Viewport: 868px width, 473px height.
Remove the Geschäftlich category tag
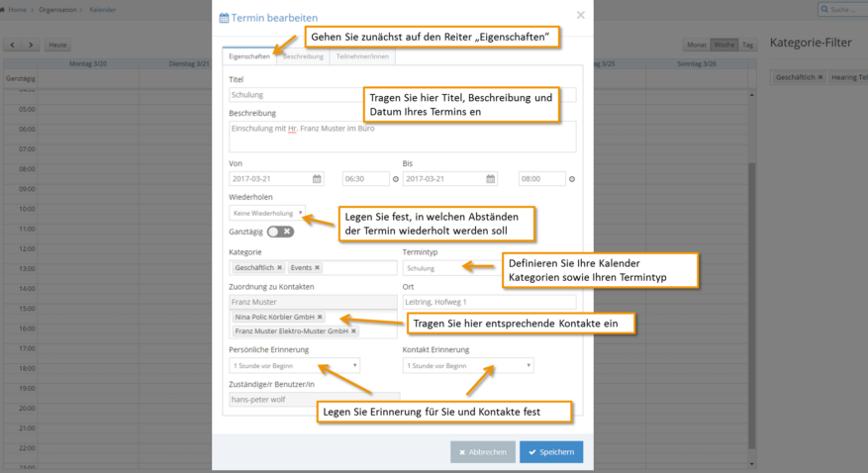coord(279,268)
